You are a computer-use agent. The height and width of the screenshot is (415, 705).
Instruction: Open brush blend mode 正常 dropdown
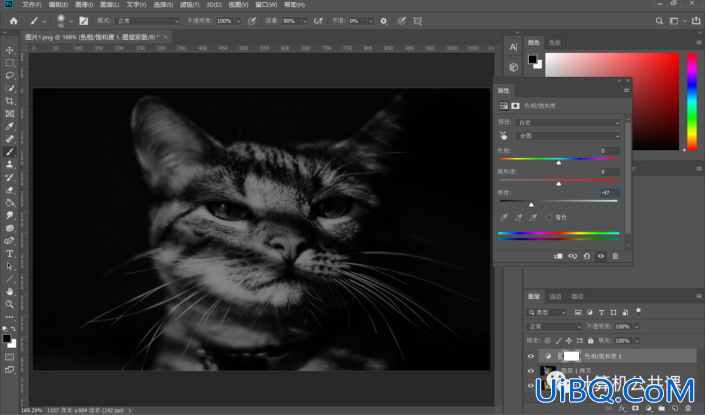point(147,21)
